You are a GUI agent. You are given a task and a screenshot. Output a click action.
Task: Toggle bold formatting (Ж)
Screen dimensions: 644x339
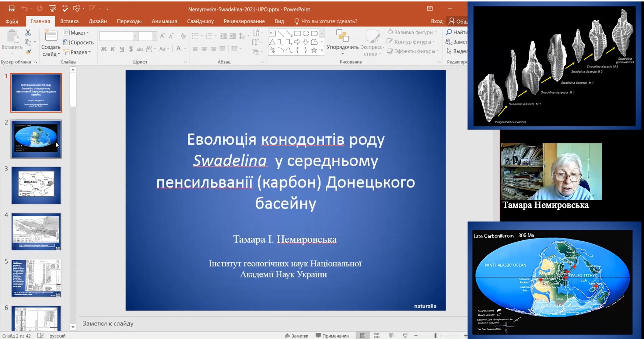(x=104, y=49)
